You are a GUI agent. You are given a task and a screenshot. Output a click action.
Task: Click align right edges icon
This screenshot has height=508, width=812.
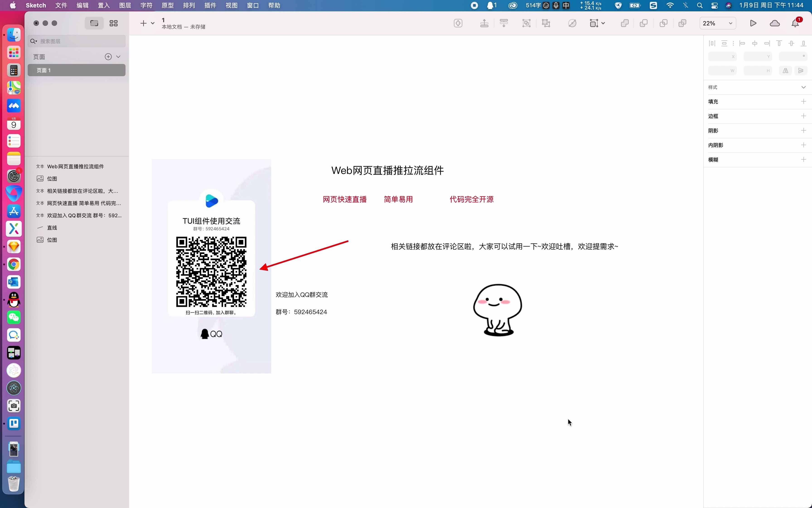coord(767,43)
